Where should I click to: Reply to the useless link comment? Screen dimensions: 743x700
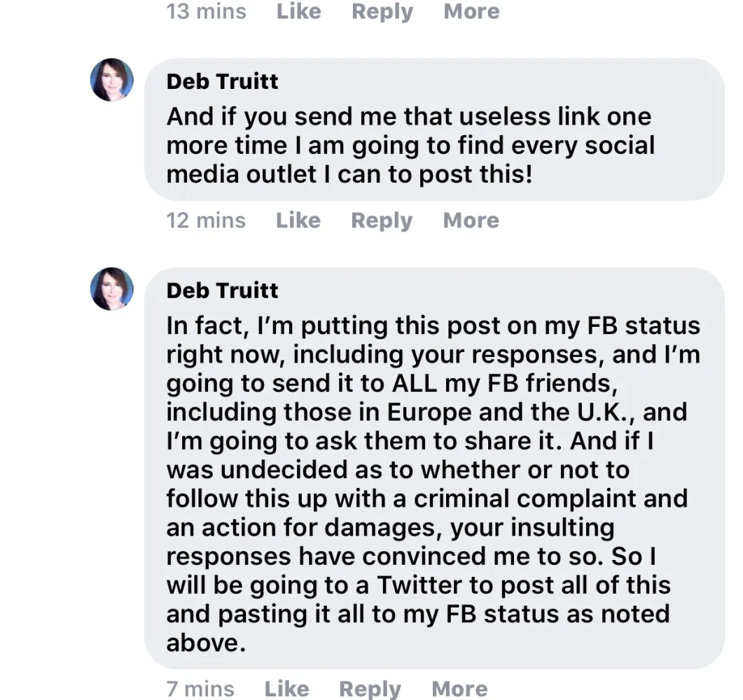click(382, 220)
